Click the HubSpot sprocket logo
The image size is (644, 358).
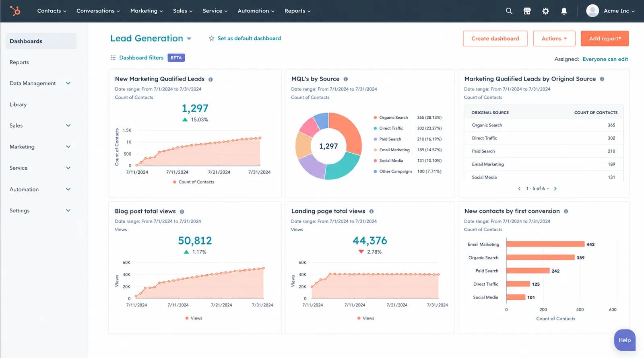click(15, 11)
